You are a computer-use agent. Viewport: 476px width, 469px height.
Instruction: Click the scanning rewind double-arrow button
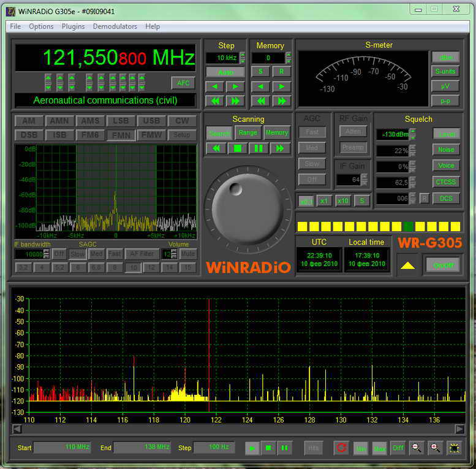point(216,148)
